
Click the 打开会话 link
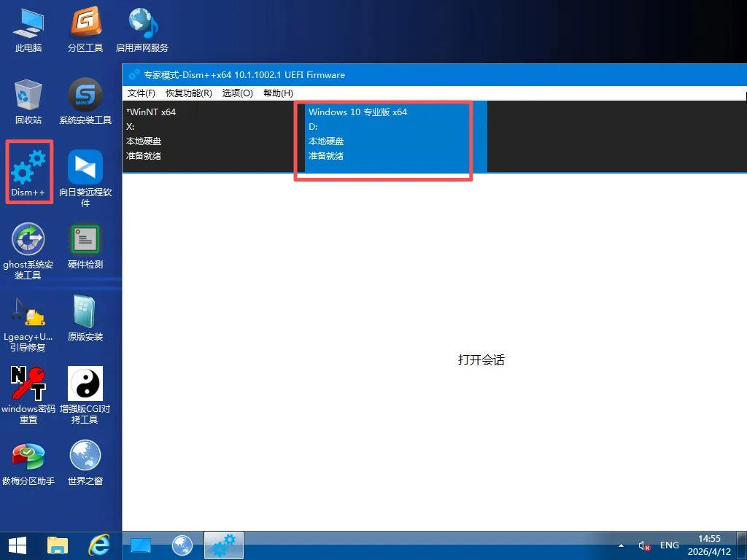[481, 360]
